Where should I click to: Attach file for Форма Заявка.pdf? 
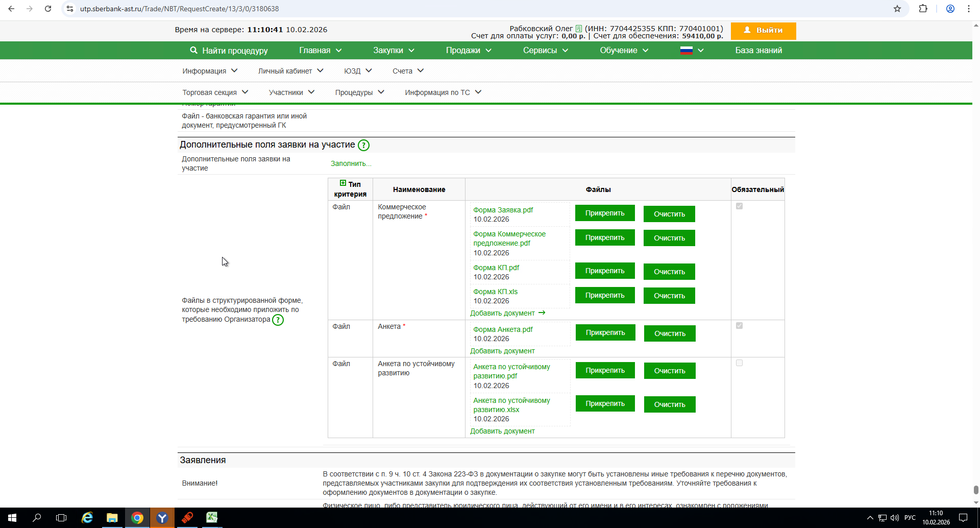click(605, 213)
